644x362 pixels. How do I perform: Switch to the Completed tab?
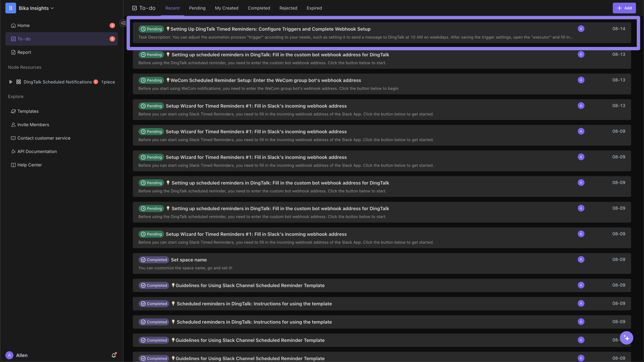259,8
